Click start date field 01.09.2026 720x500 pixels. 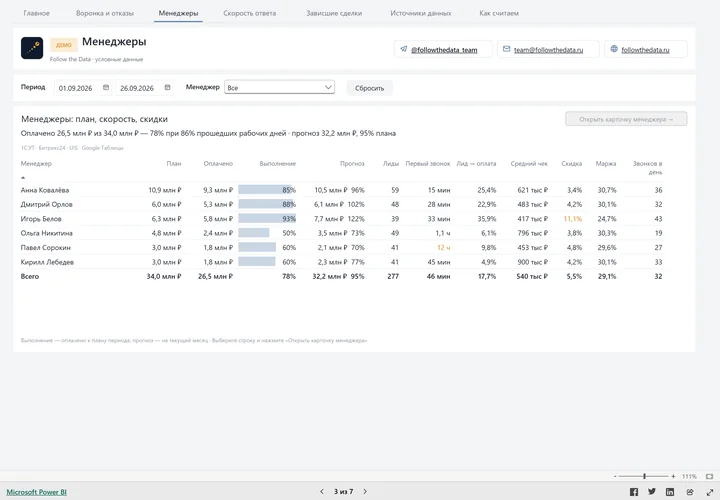[76, 88]
